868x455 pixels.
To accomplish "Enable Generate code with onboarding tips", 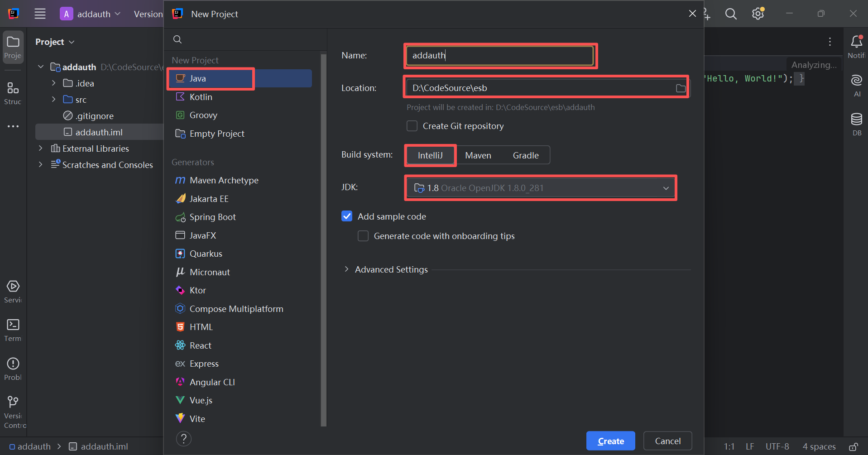I will (x=363, y=236).
